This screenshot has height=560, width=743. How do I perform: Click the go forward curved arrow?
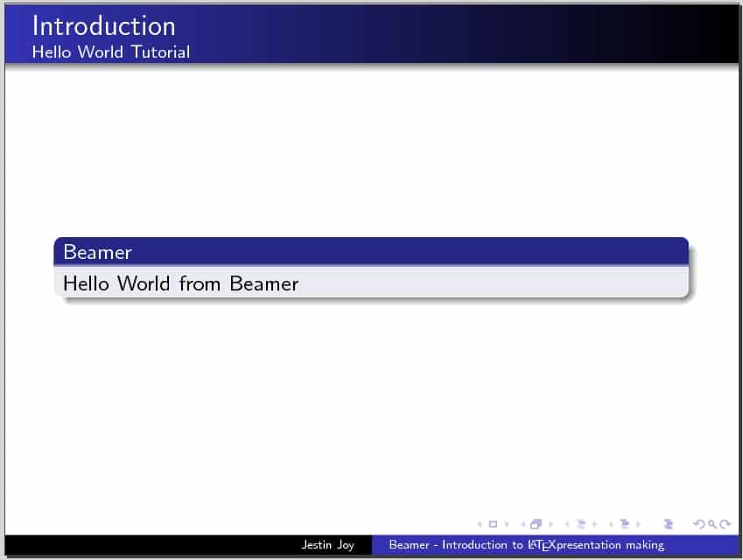click(x=725, y=524)
